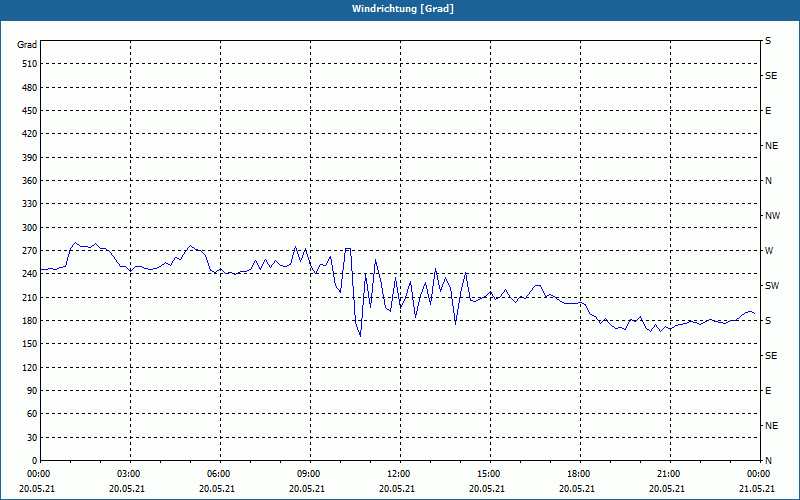800x500 pixels.
Task: Click the 360 y-axis value
Action: 29,181
